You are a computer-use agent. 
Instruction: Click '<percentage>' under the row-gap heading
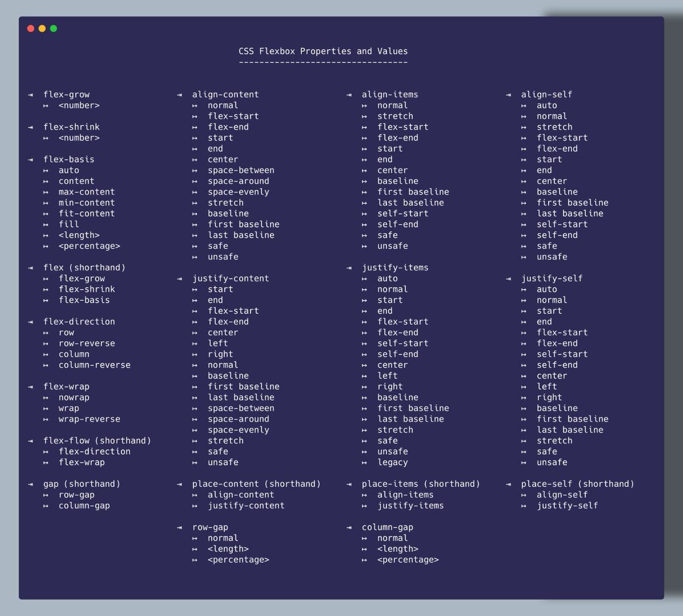(x=238, y=560)
